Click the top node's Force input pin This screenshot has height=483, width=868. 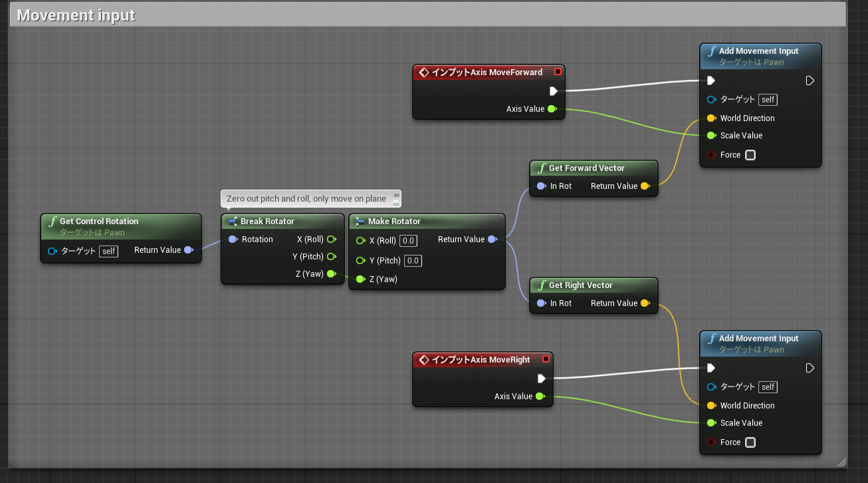(712, 155)
